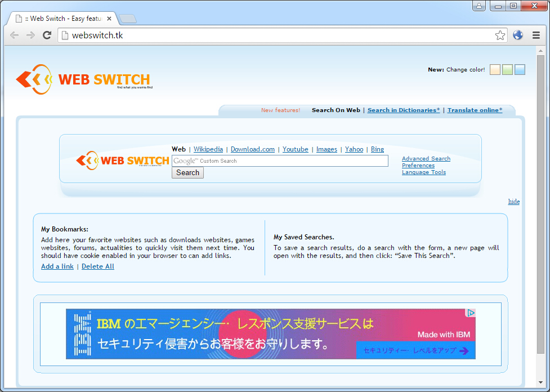Click the "My Bookmarks:" heading

point(65,229)
